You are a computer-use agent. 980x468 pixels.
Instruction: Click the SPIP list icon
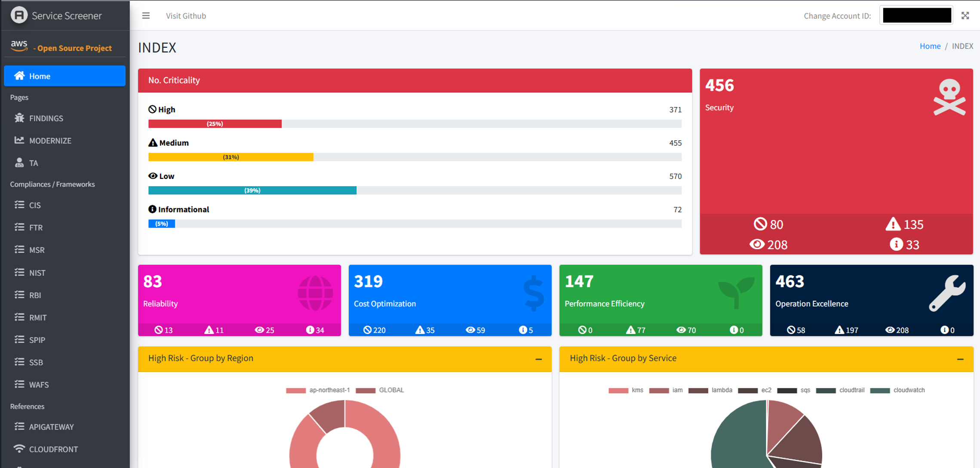pyautogui.click(x=19, y=339)
